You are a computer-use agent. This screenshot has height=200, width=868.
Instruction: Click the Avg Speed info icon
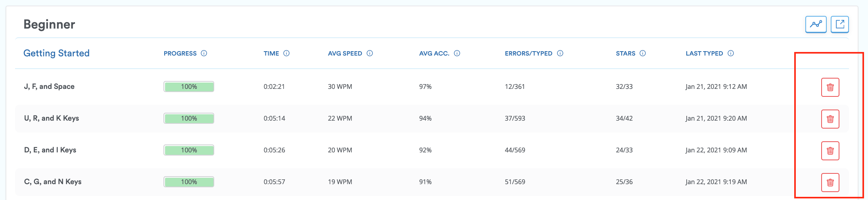[x=370, y=53]
